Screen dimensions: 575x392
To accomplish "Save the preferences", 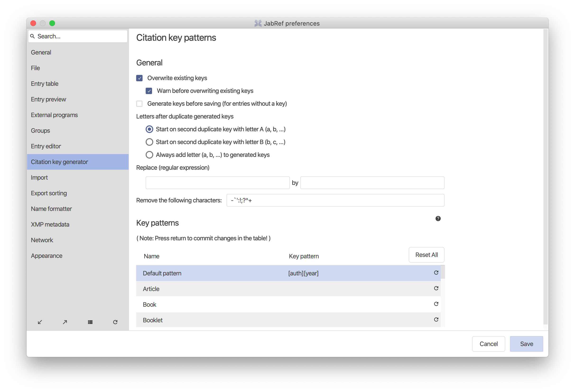I will [526, 344].
